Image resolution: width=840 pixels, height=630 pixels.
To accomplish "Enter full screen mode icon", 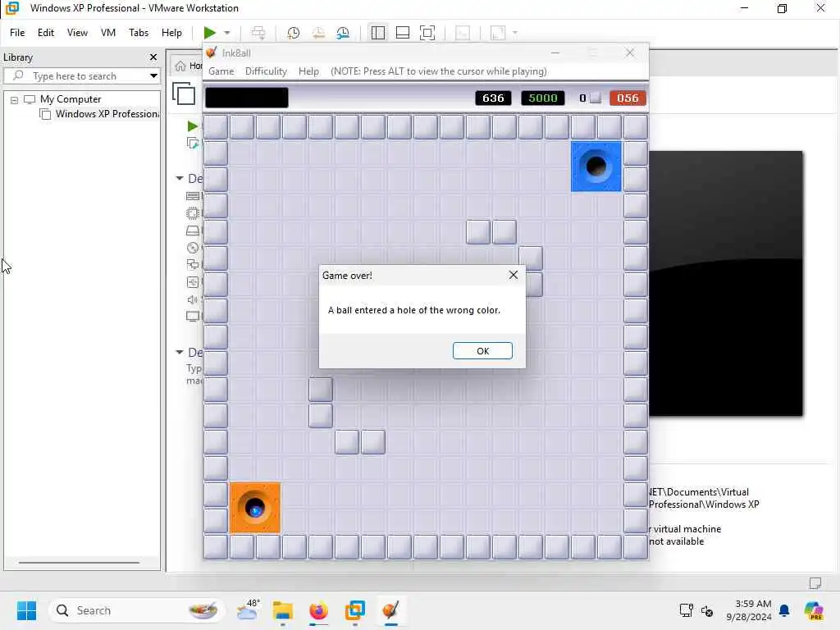I will 427,33.
